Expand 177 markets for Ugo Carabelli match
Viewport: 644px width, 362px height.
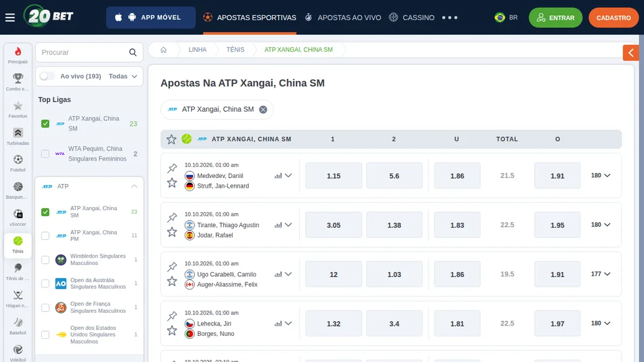(x=600, y=274)
